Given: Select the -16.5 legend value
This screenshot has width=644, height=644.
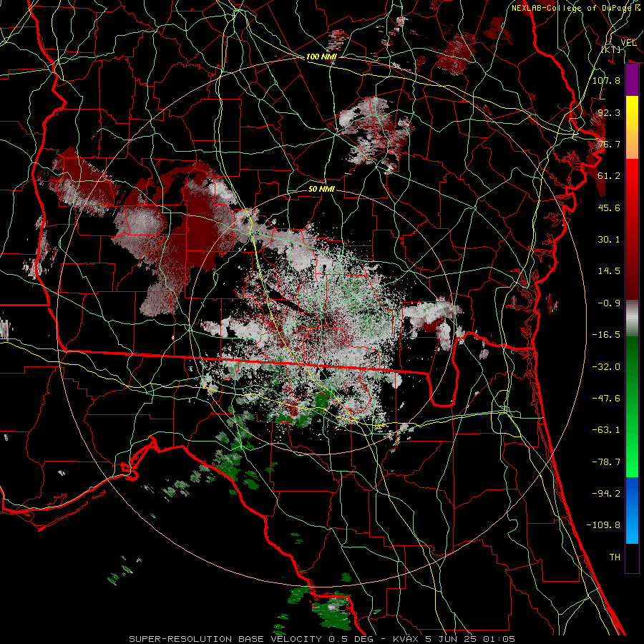Looking at the screenshot, I should (606, 335).
